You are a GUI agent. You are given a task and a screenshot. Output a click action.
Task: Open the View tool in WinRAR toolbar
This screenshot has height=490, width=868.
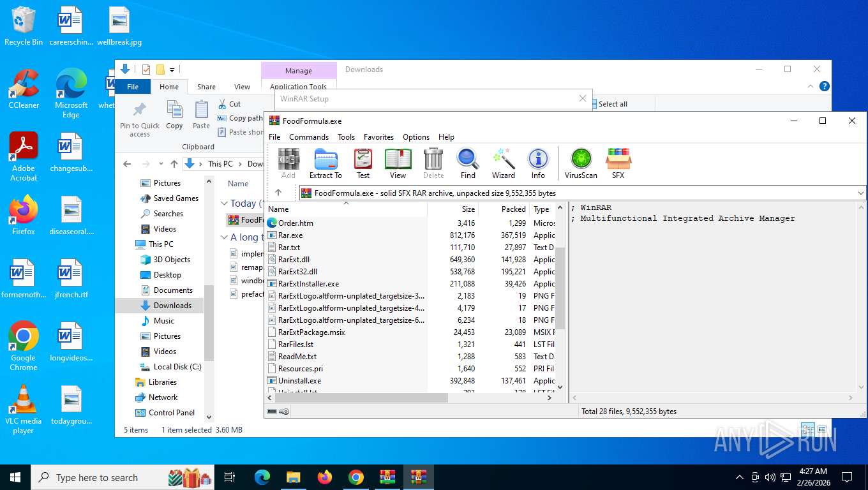click(398, 163)
